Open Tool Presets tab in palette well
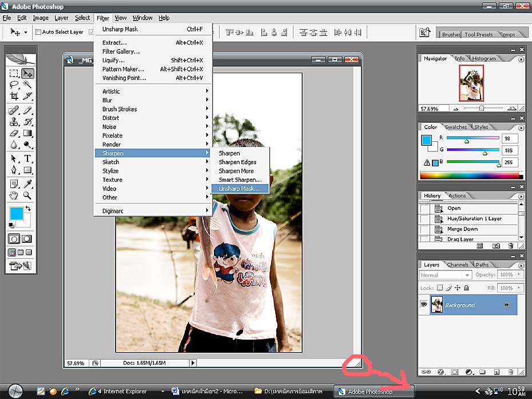 (x=478, y=34)
